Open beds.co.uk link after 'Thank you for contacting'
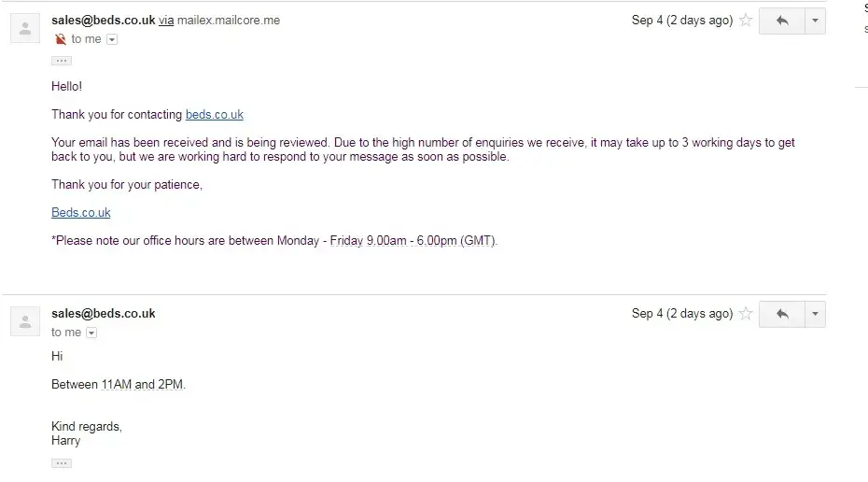 215,115
